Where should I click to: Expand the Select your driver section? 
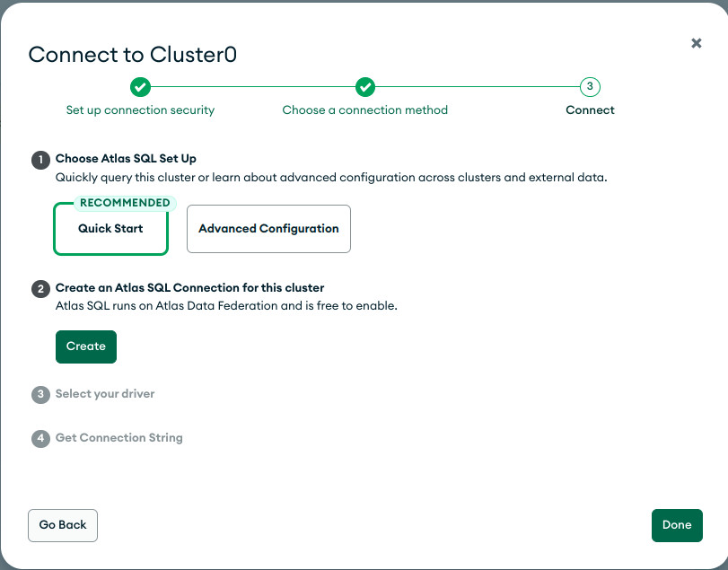coord(105,394)
